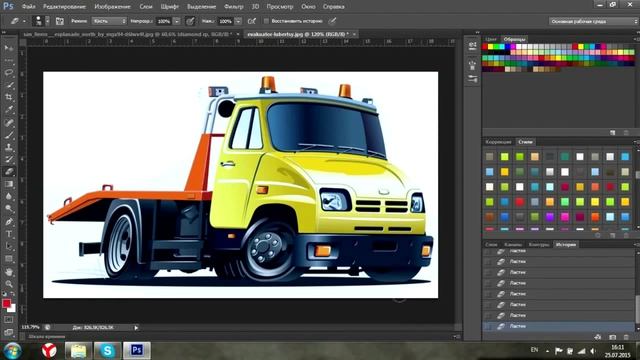The width and height of the screenshot is (640, 360).
Task: Toggle pressure-for-size button in options bar
Action: coord(333,21)
